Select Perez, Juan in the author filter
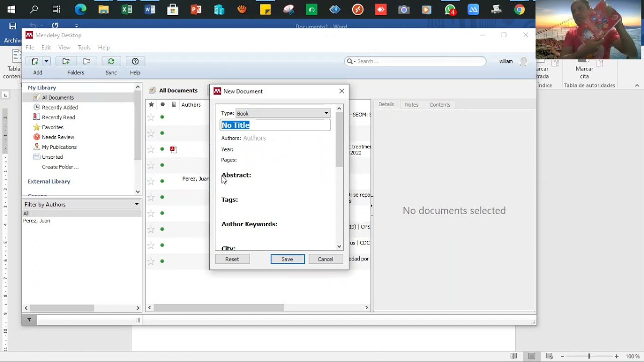Viewport: 644px width, 362px height. click(36, 221)
